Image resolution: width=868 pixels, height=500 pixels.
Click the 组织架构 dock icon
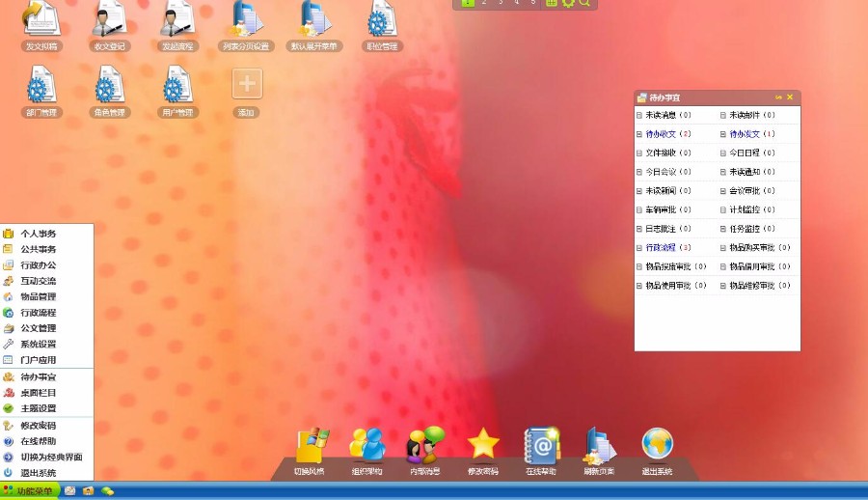tap(366, 445)
